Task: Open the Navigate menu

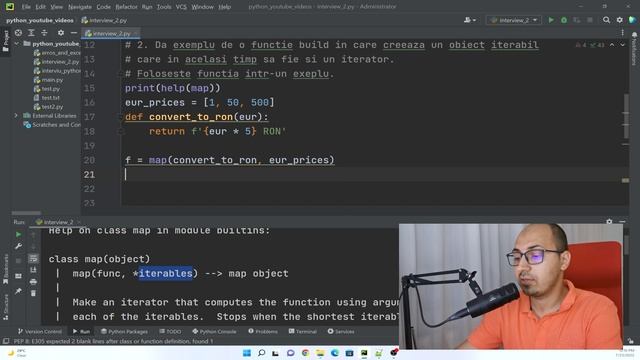Action: tap(80, 7)
